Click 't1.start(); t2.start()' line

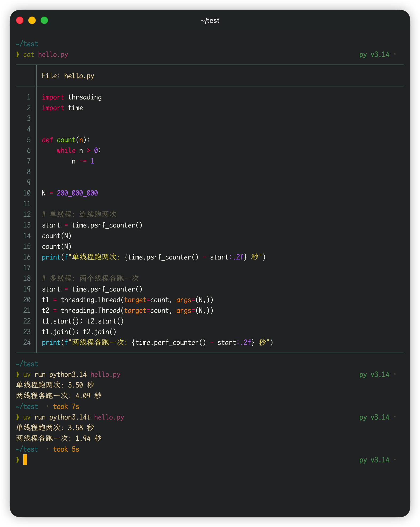pos(83,321)
